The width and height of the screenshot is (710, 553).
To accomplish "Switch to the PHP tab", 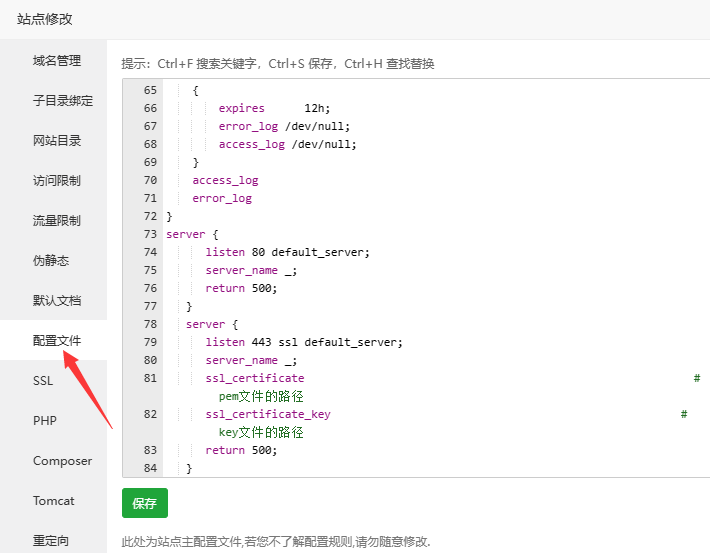I will pos(45,421).
